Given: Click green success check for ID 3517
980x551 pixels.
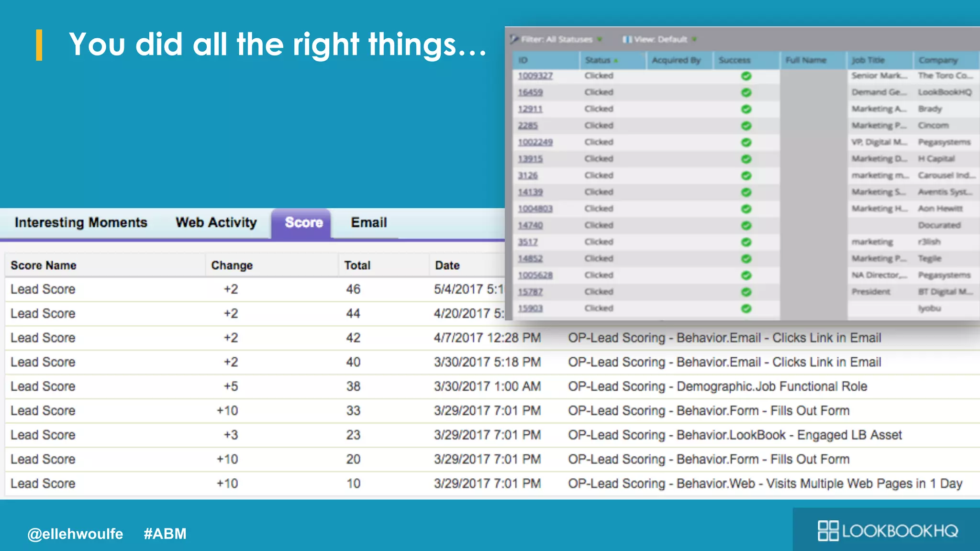Looking at the screenshot, I should pyautogui.click(x=746, y=242).
